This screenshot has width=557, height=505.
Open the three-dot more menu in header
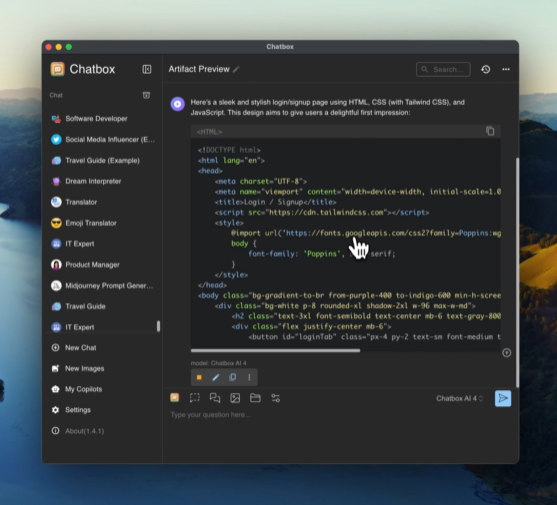click(x=506, y=69)
